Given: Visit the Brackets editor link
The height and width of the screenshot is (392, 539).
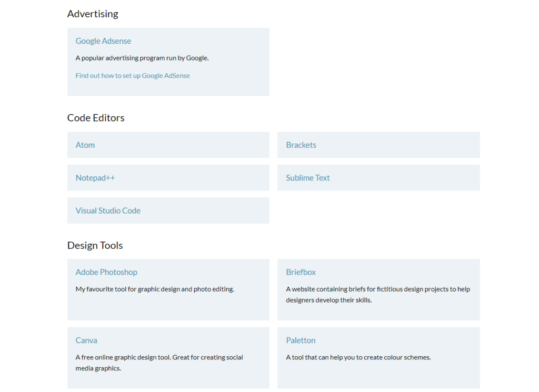Looking at the screenshot, I should pyautogui.click(x=301, y=145).
